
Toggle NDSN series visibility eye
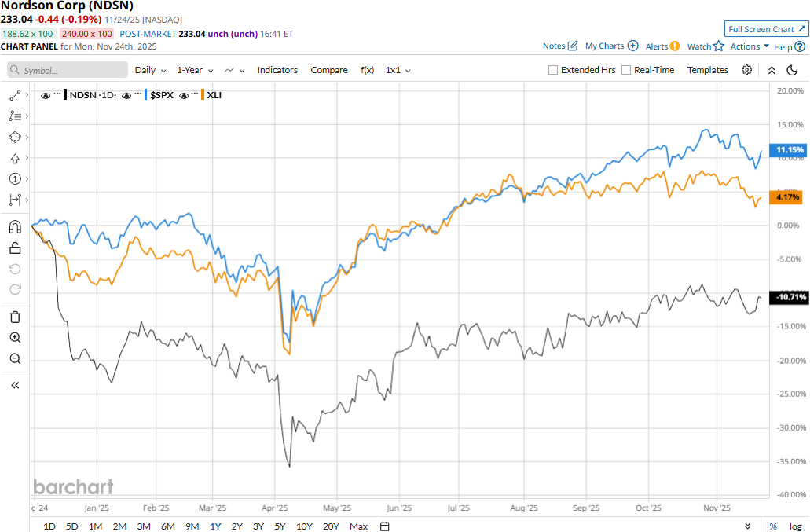tap(46, 96)
